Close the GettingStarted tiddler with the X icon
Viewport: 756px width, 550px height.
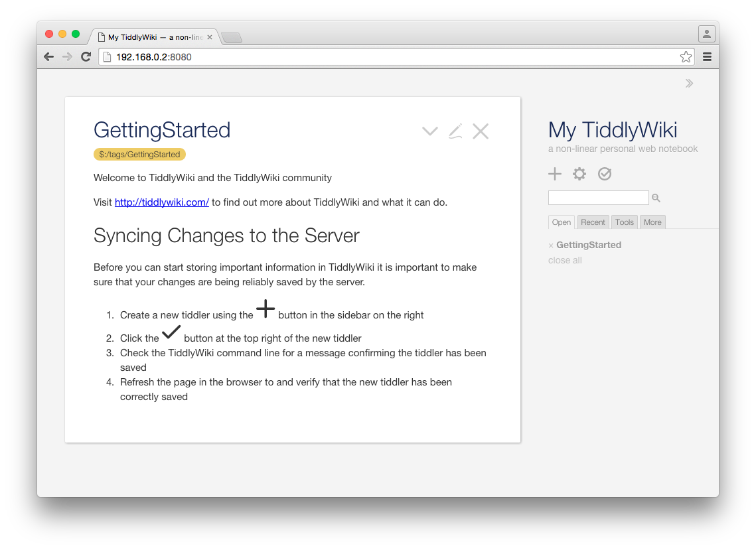[480, 131]
